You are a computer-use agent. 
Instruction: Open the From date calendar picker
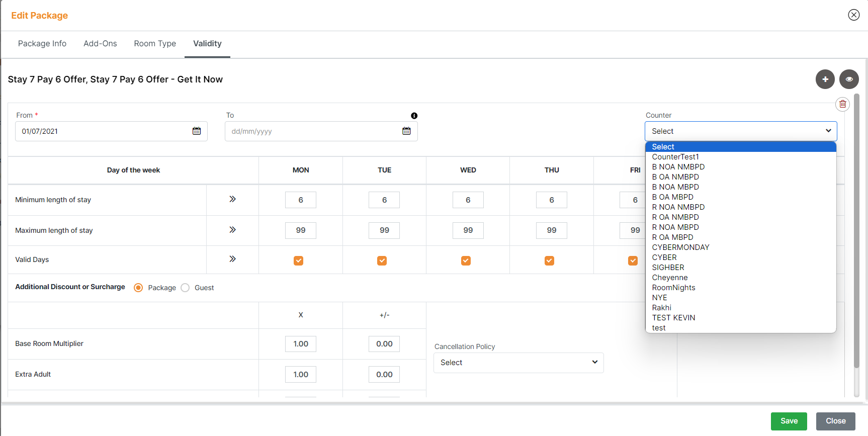click(197, 131)
